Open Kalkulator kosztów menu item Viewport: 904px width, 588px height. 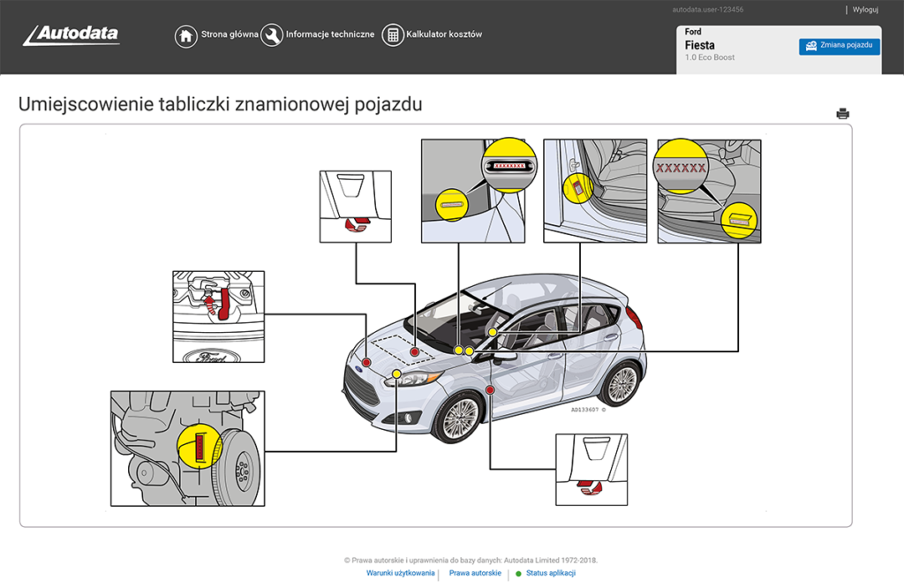(x=444, y=35)
